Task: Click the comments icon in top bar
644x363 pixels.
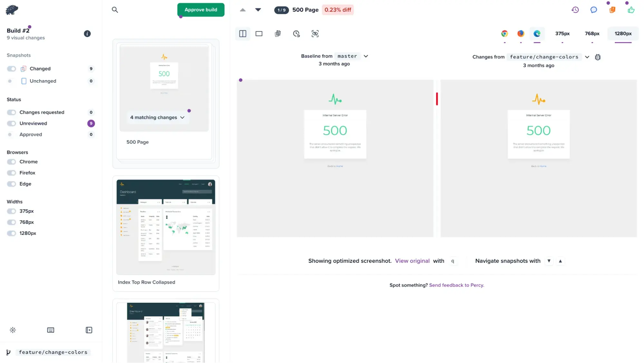Action: tap(594, 10)
